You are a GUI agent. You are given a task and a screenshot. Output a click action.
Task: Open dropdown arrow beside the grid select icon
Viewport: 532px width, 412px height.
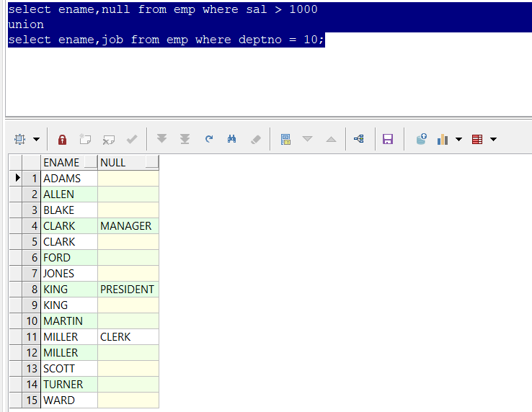(36, 139)
